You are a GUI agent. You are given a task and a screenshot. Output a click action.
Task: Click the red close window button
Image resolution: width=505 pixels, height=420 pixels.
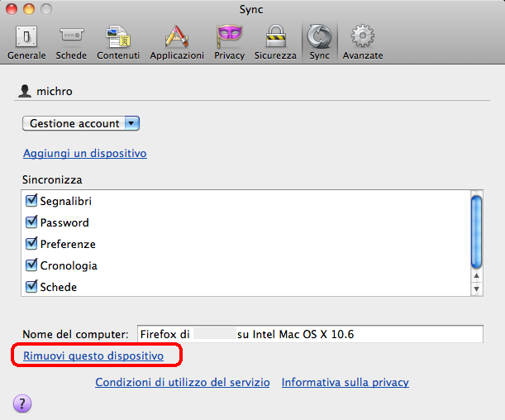12,9
